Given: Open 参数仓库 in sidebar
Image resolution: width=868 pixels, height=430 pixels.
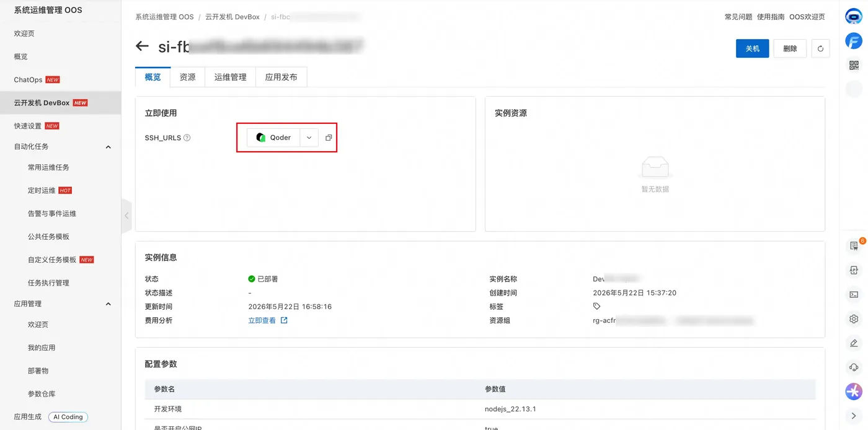Looking at the screenshot, I should (42, 394).
